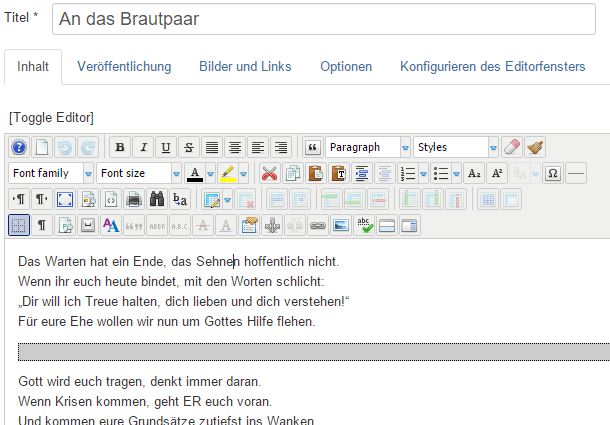Apply strikethrough formatting
Viewport: 610px width, 425px height.
(x=189, y=148)
